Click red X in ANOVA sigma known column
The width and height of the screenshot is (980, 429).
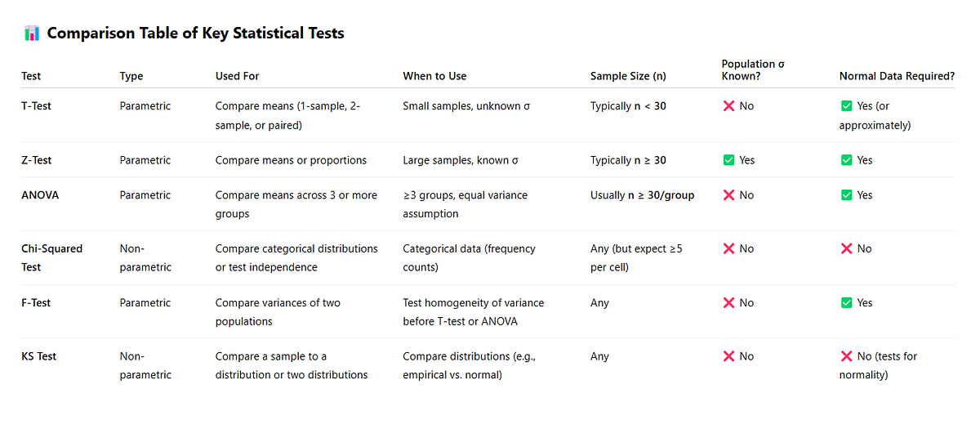click(x=728, y=195)
